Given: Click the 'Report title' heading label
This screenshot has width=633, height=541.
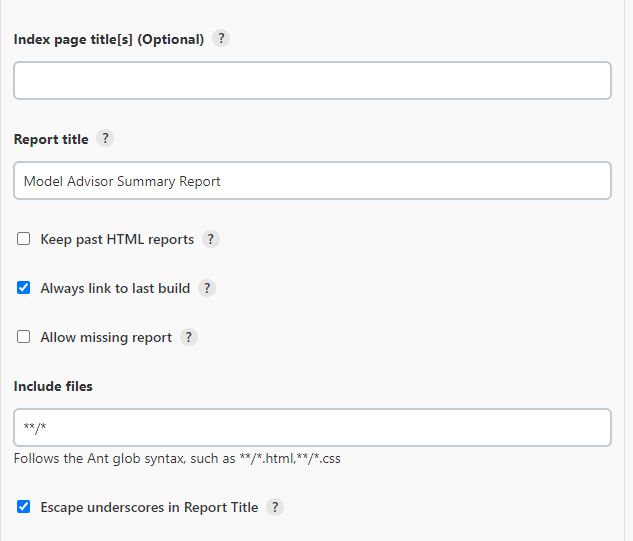Looking at the screenshot, I should (51, 139).
